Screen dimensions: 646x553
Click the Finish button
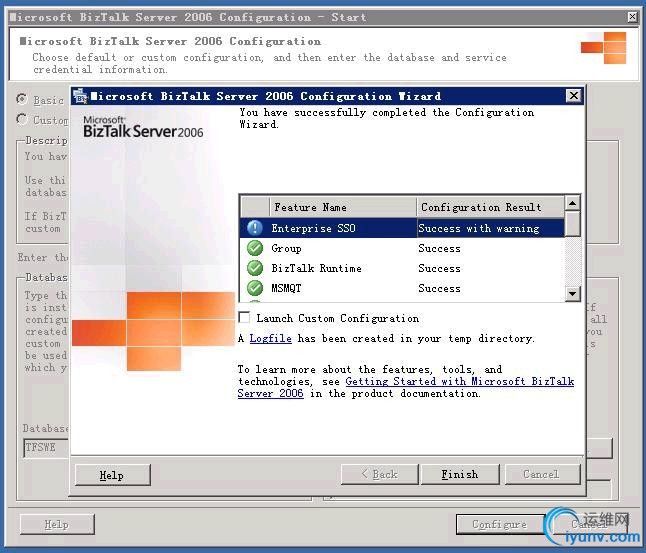pyautogui.click(x=460, y=475)
